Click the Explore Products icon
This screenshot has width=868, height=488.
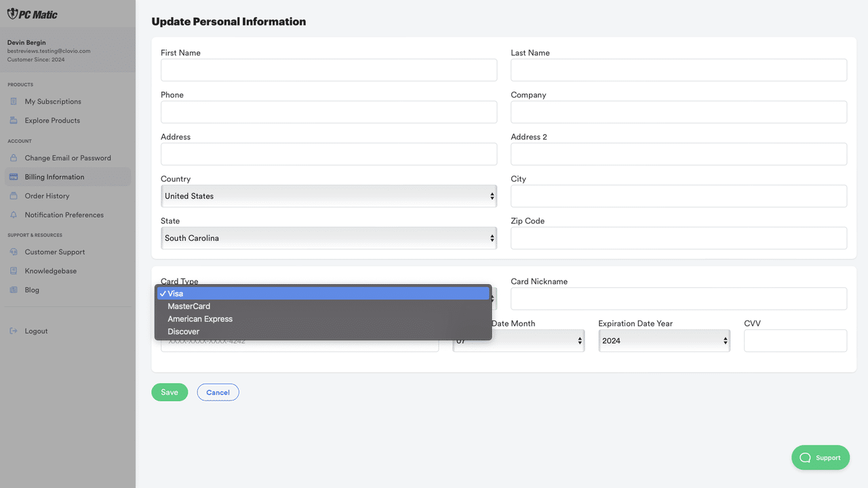coord(14,120)
